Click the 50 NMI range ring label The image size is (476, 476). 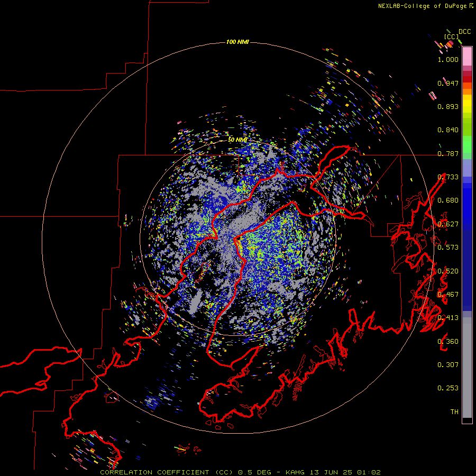pyautogui.click(x=237, y=140)
